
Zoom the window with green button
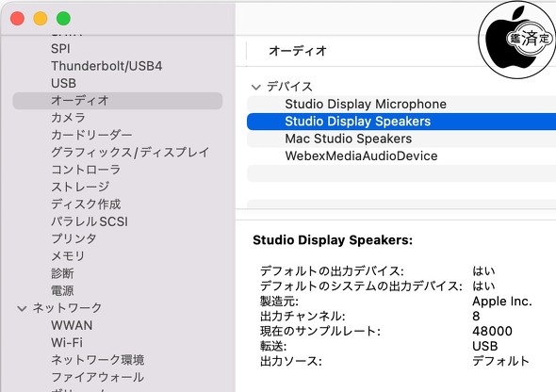tap(63, 19)
